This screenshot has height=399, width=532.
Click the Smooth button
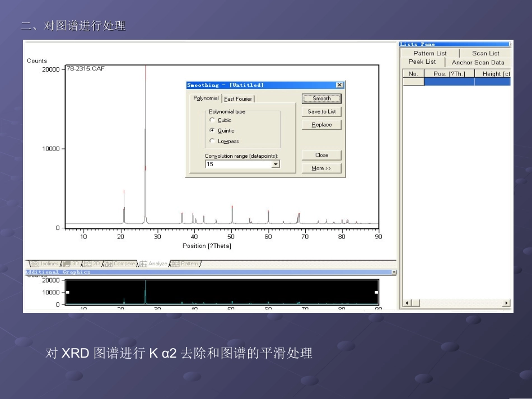click(321, 98)
